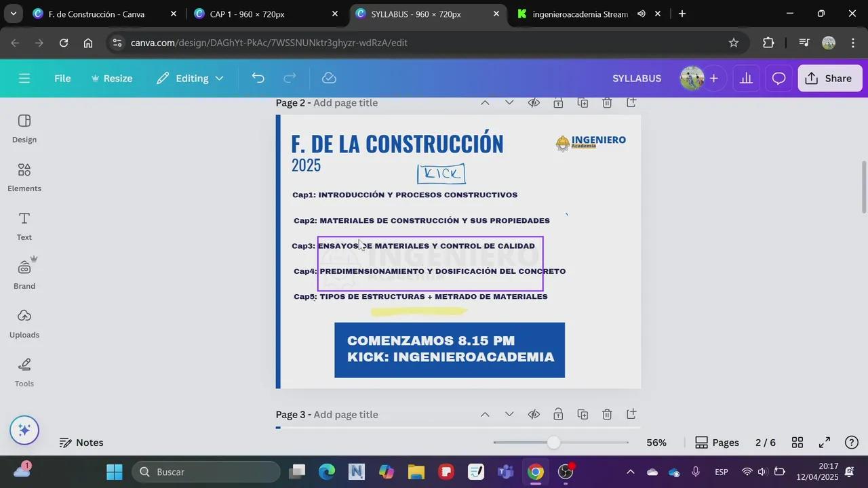Select the Text tool in sidebar
This screenshot has height=488, width=868.
coord(24,226)
